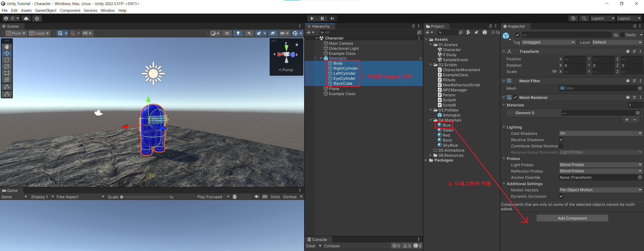Click the Rotation X input field
This screenshot has height=251, width=644.
pyautogui.click(x=575, y=65)
